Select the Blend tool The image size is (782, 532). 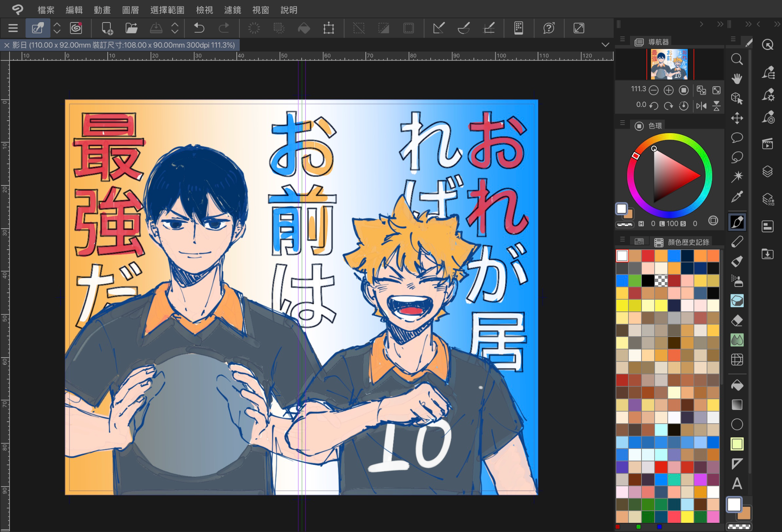[x=737, y=340]
